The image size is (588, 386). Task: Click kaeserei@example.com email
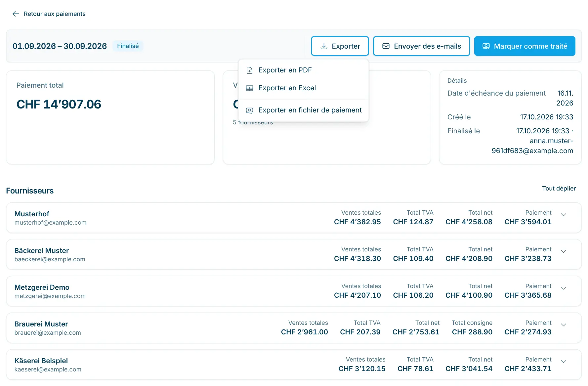click(x=48, y=369)
